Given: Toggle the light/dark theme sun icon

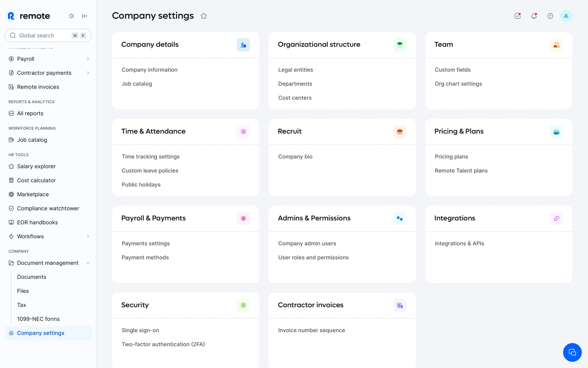Looking at the screenshot, I should (71, 16).
